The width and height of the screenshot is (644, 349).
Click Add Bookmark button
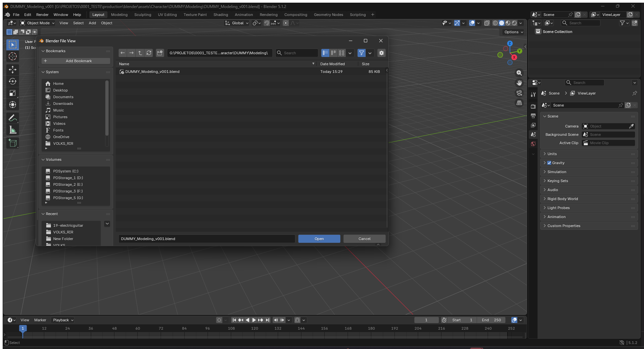click(x=76, y=61)
